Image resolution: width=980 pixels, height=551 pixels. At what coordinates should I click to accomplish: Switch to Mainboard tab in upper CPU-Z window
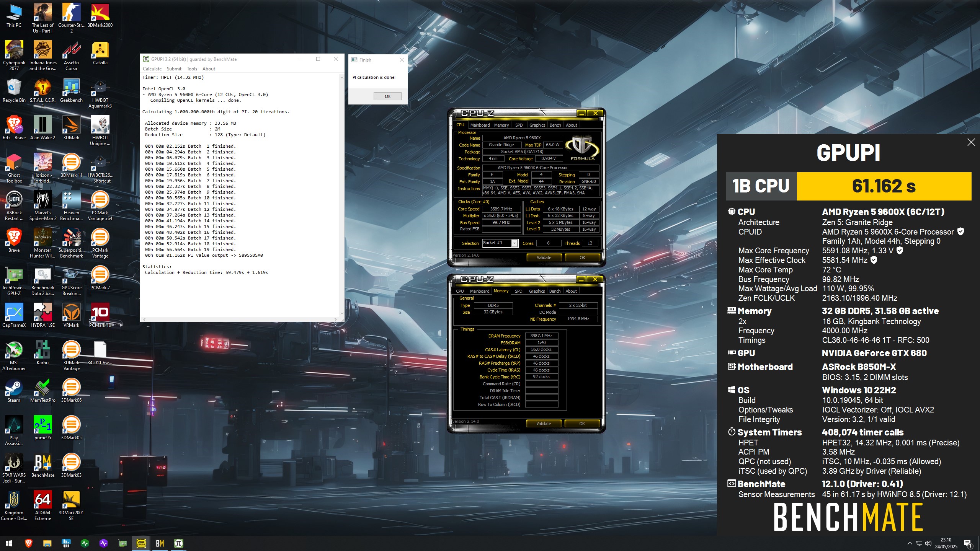point(480,125)
